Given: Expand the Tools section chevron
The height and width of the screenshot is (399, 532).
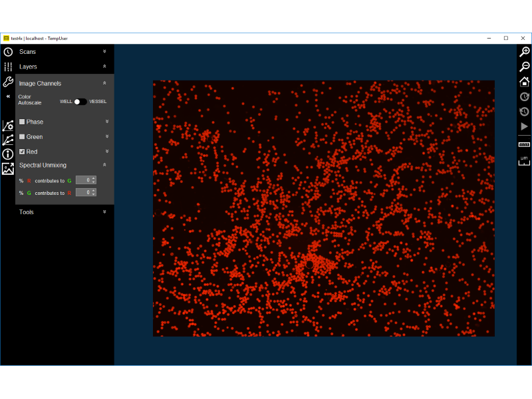Looking at the screenshot, I should pos(104,211).
